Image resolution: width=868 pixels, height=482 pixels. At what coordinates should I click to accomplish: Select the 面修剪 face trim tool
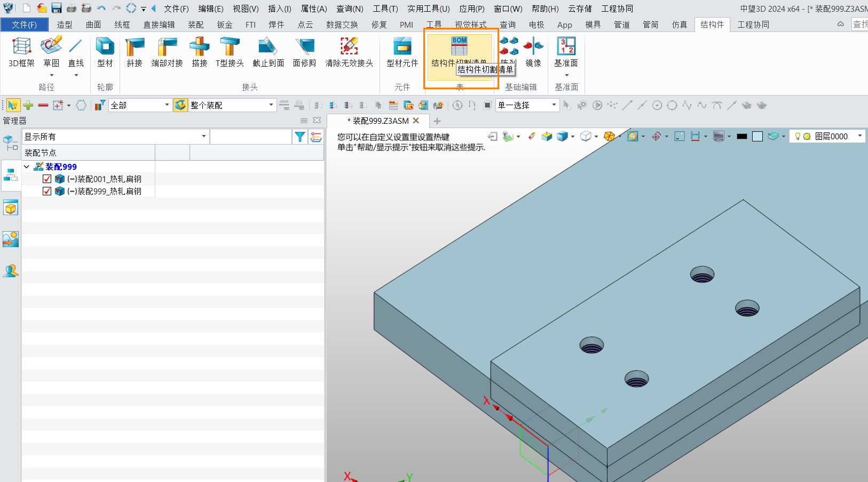tap(304, 52)
